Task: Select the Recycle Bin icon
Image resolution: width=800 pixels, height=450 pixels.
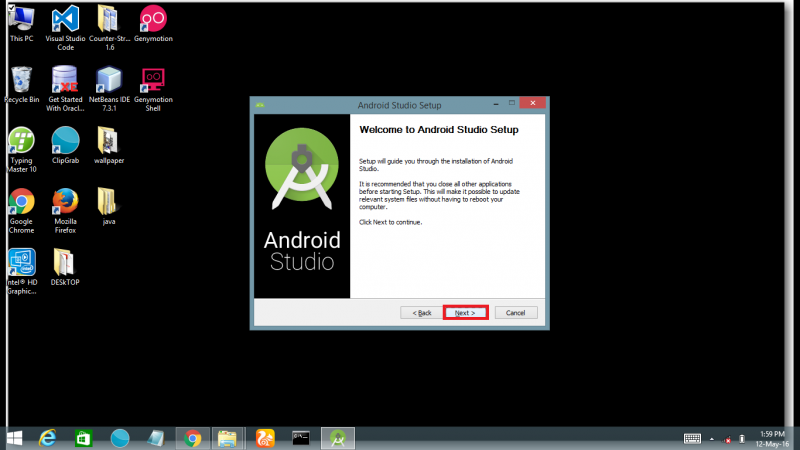Action: coord(21,85)
